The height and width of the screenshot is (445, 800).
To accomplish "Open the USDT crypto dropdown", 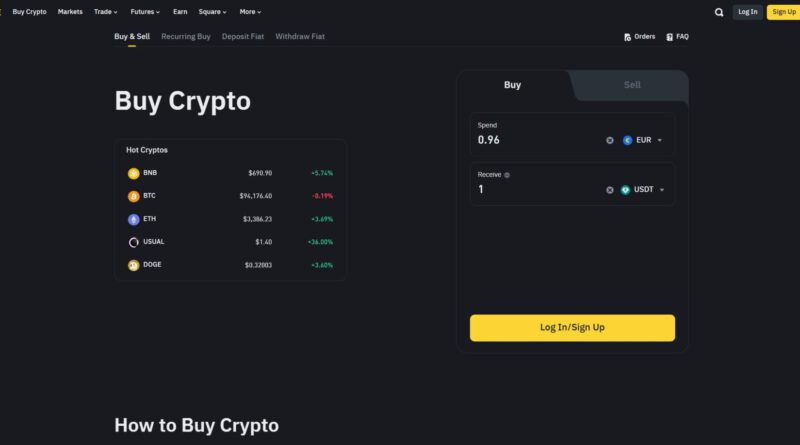I will [x=642, y=190].
